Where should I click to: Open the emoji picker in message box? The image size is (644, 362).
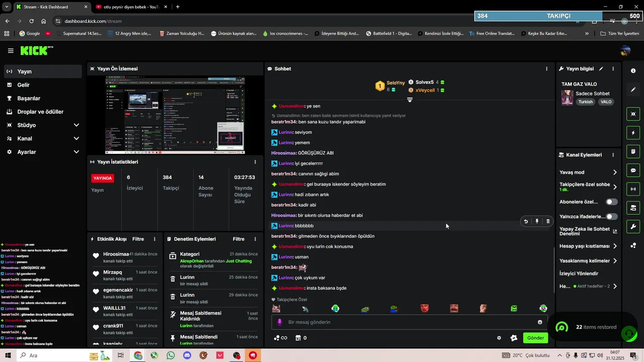pyautogui.click(x=540, y=322)
